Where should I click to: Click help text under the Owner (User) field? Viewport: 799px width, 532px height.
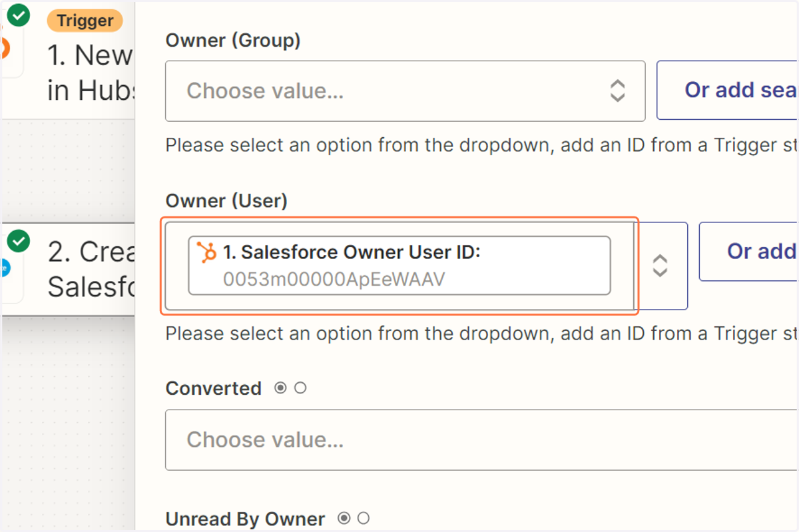point(481,333)
